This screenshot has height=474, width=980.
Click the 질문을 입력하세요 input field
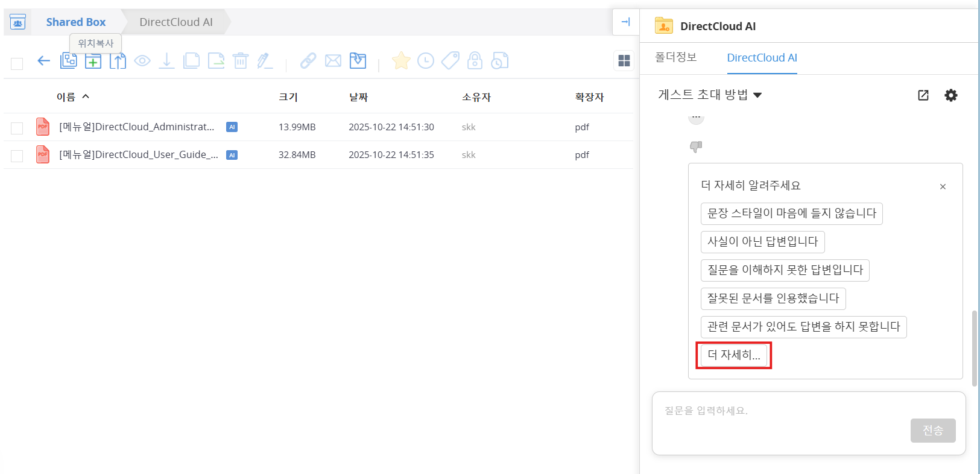tap(784, 411)
